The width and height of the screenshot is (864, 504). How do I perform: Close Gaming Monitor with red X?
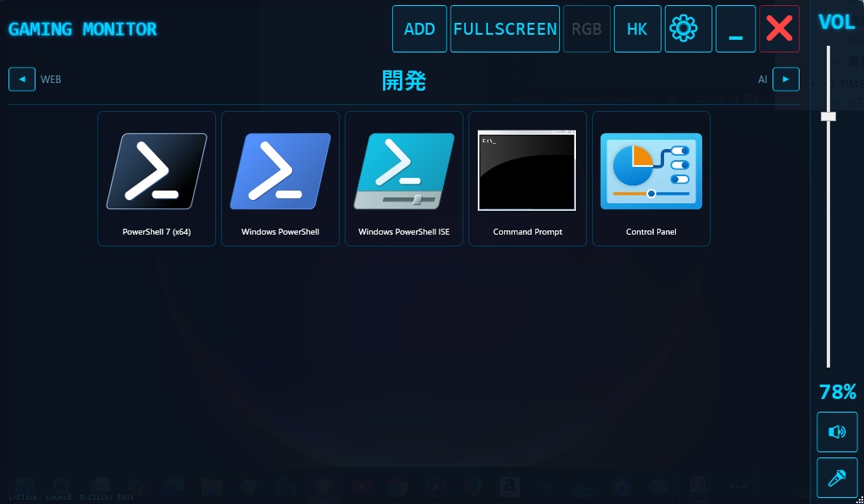coord(779,29)
